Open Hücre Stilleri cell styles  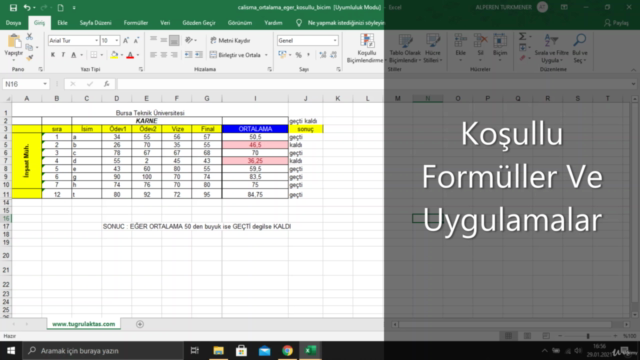(433, 48)
